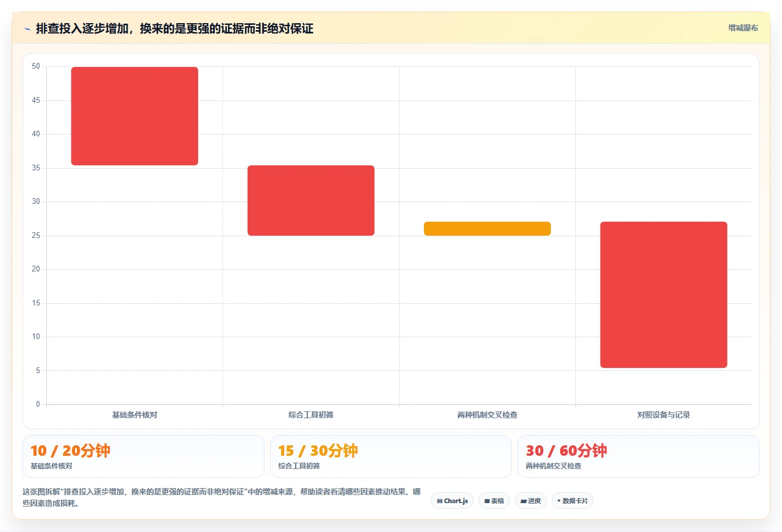Click the 增减瀑布 label in the header

[x=743, y=28]
